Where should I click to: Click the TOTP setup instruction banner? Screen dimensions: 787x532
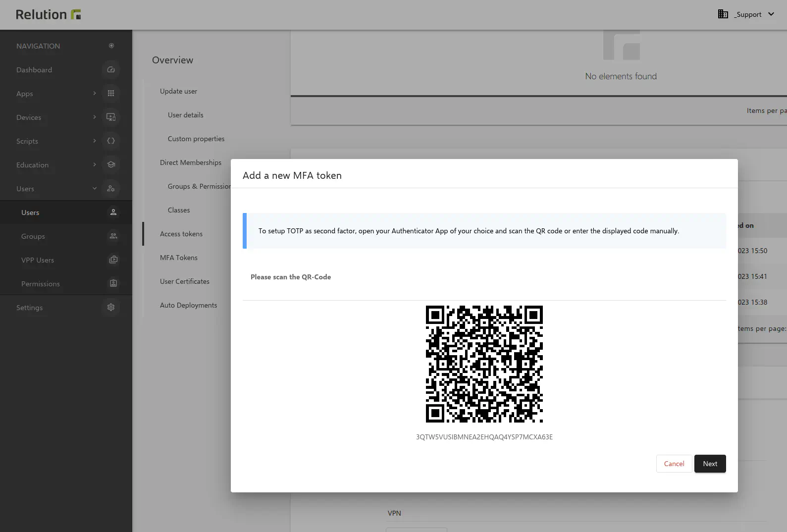pos(484,231)
